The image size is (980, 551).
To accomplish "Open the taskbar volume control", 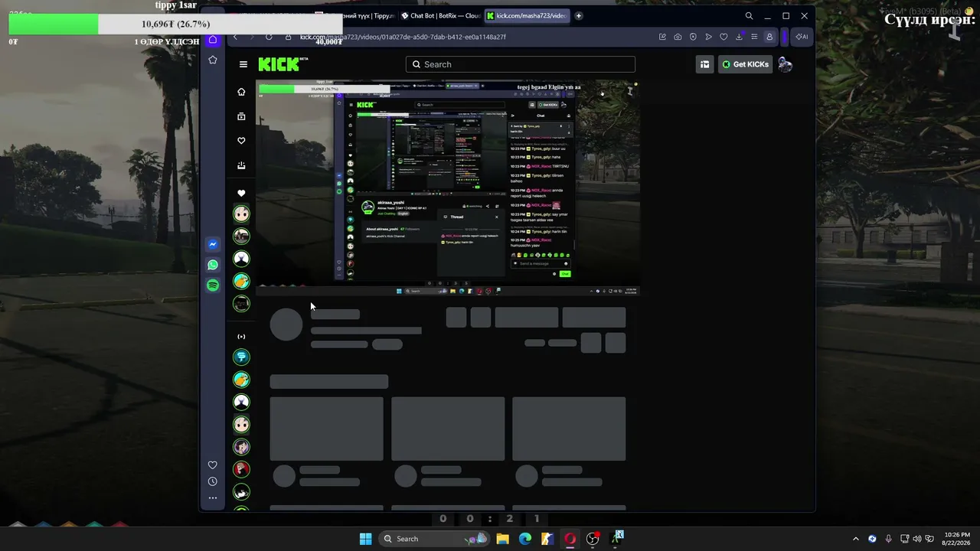I will pyautogui.click(x=917, y=539).
